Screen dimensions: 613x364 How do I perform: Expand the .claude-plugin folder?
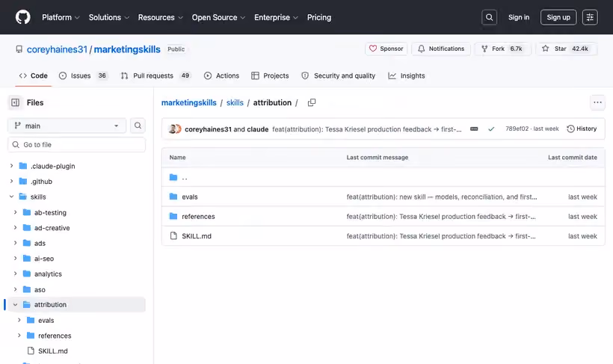11,166
